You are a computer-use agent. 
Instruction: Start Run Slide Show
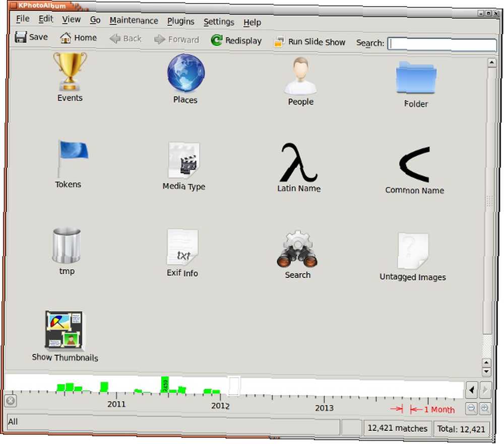point(309,42)
